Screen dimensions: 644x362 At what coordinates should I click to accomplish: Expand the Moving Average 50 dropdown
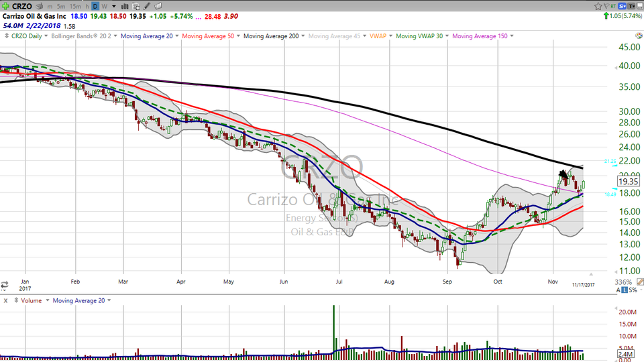pos(238,36)
